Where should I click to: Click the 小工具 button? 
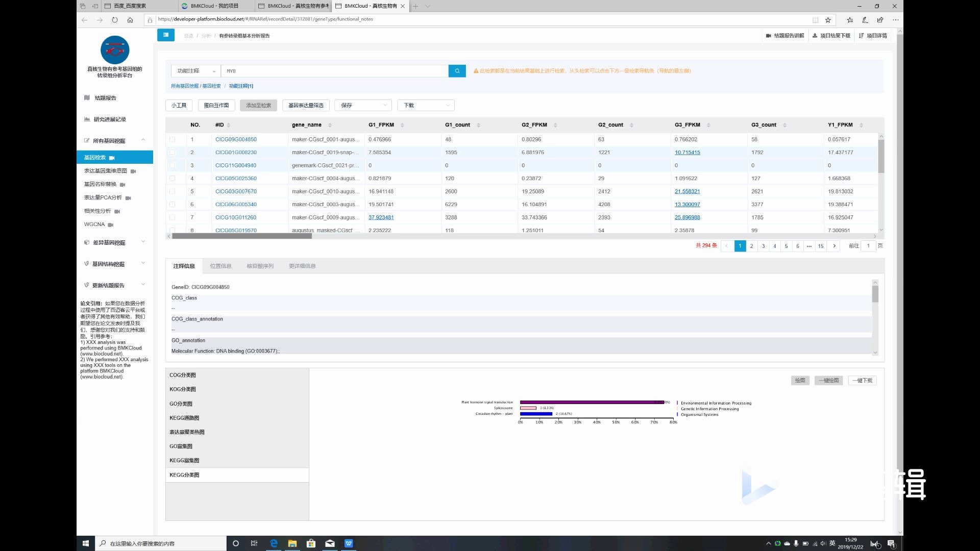pyautogui.click(x=179, y=105)
